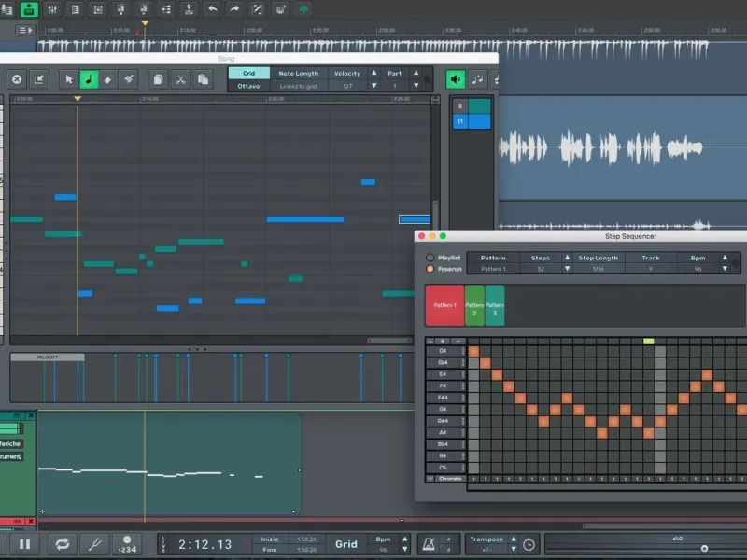Click the playback speed slider handle
747x560 pixels.
click(x=704, y=549)
